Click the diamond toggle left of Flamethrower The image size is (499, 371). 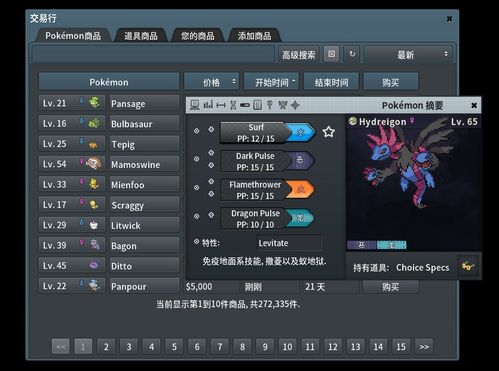click(x=197, y=188)
